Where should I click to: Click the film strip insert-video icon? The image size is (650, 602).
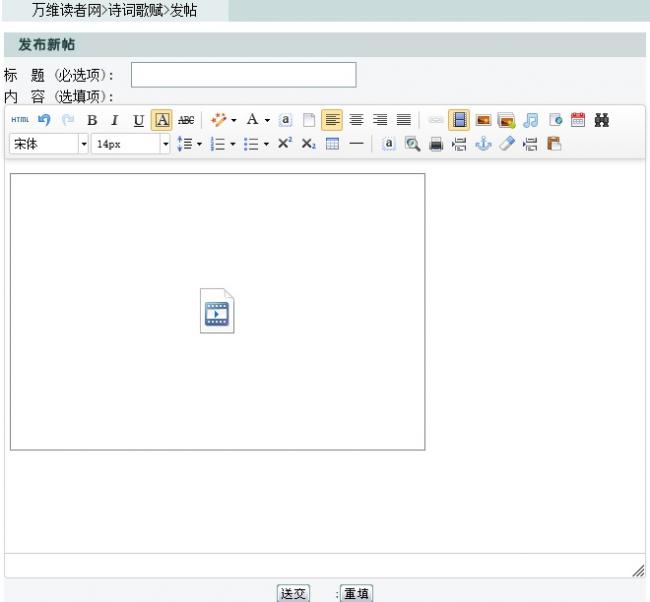click(459, 120)
